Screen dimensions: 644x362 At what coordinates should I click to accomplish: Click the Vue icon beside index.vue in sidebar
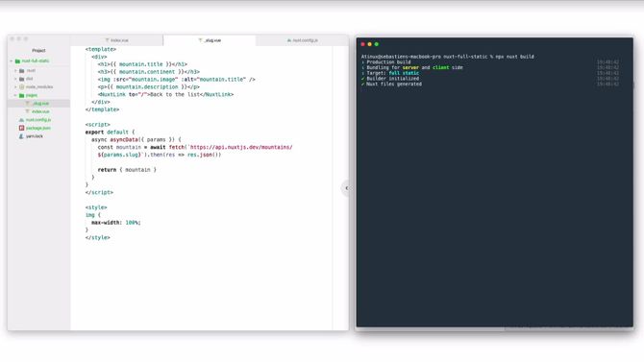click(x=28, y=111)
